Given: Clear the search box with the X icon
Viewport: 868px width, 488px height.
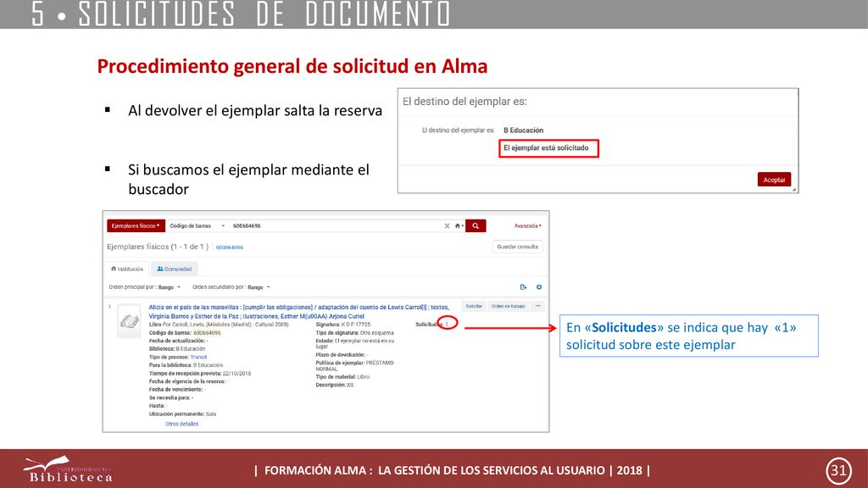Looking at the screenshot, I should (447, 225).
